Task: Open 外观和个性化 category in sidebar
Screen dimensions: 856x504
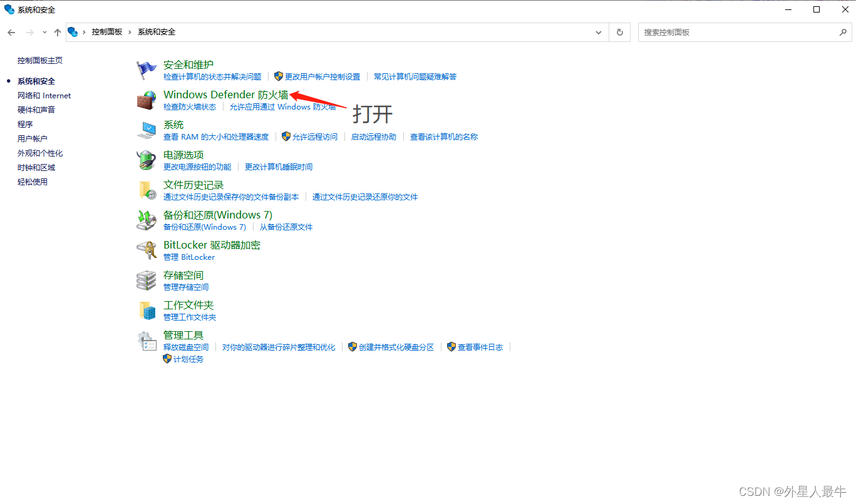Action: pyautogui.click(x=40, y=153)
